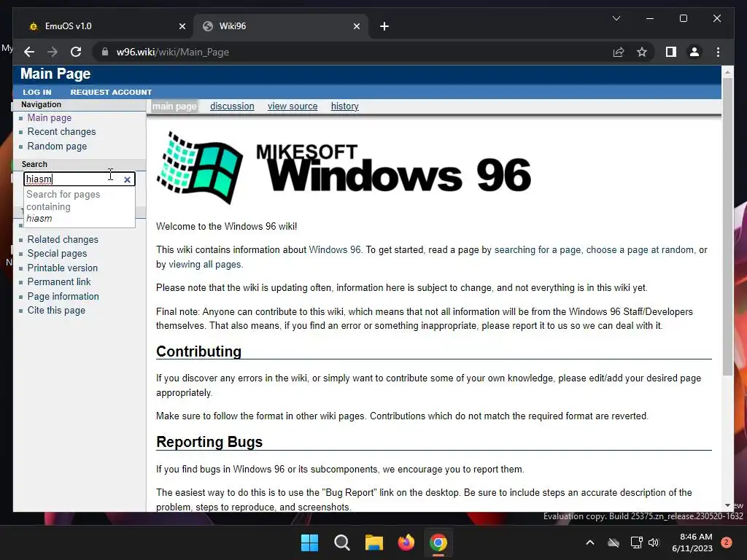Image resolution: width=747 pixels, height=560 pixels.
Task: Click the Reporting Bugs section heading
Action: [209, 442]
